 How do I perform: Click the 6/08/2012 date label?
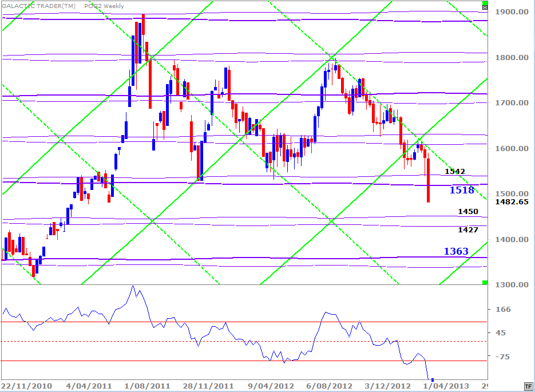329,386
